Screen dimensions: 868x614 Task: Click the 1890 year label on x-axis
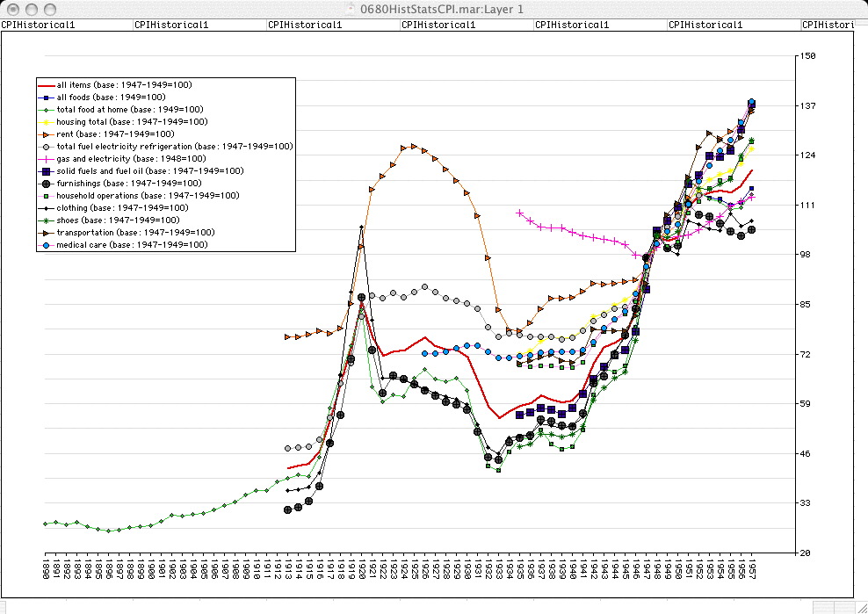click(x=45, y=566)
